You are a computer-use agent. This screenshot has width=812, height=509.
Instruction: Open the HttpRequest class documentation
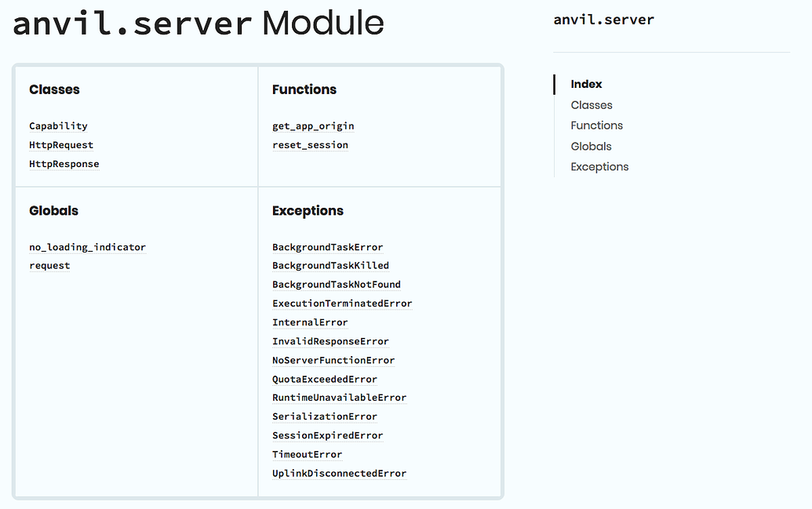click(61, 145)
